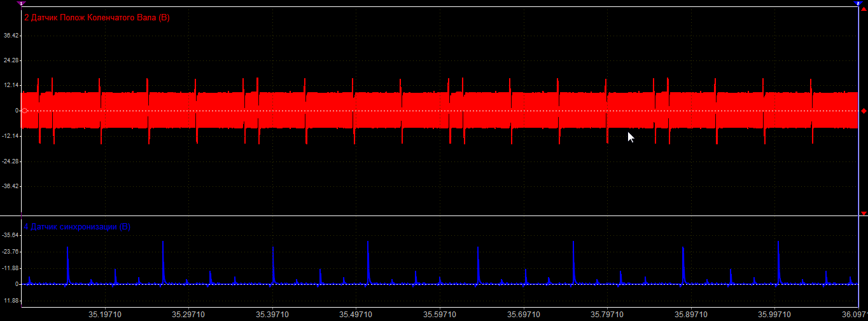This screenshot has width=868, height=321.
Task: Click the 35.49710 time axis label
Action: coord(356,315)
